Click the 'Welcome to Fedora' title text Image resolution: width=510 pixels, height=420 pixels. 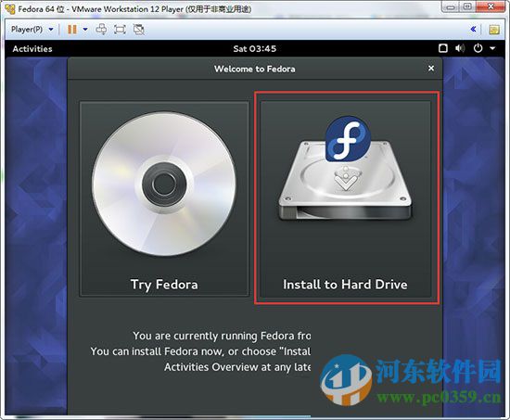(255, 69)
